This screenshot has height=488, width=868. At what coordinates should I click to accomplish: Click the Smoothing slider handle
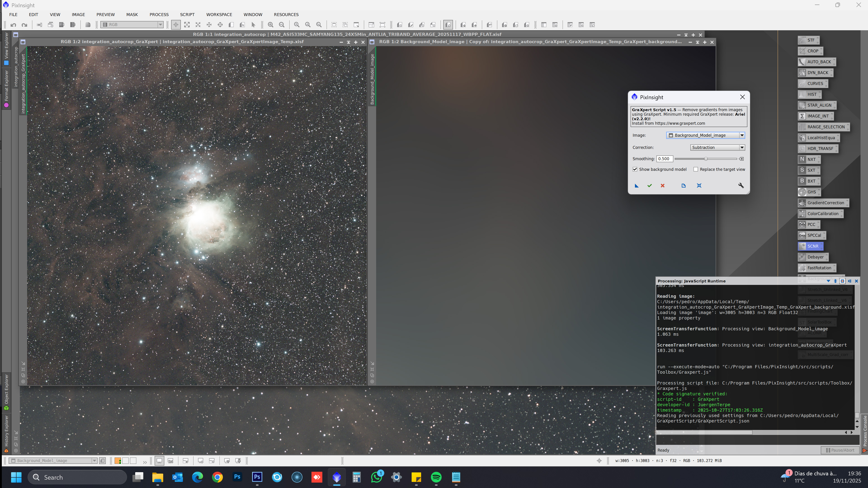[705, 159]
